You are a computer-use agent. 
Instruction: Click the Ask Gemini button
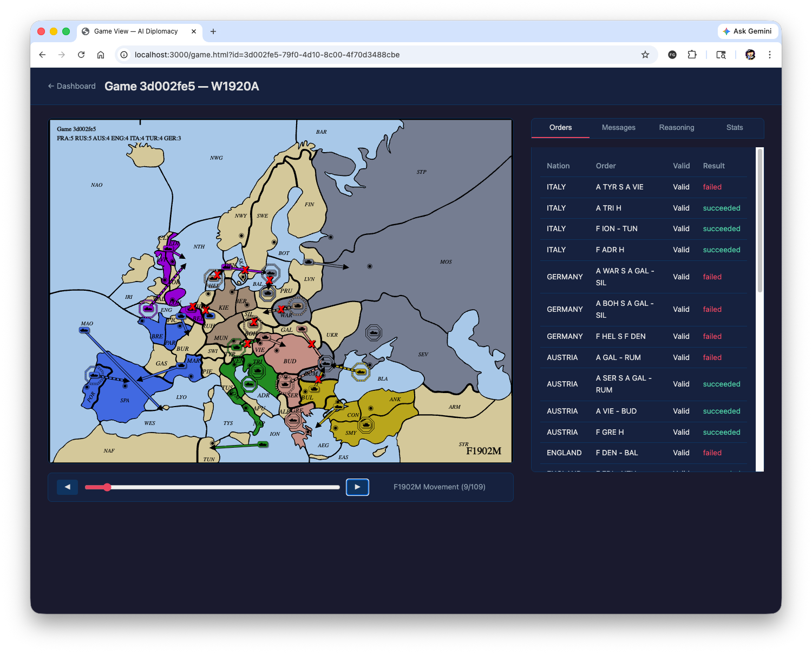[747, 31]
